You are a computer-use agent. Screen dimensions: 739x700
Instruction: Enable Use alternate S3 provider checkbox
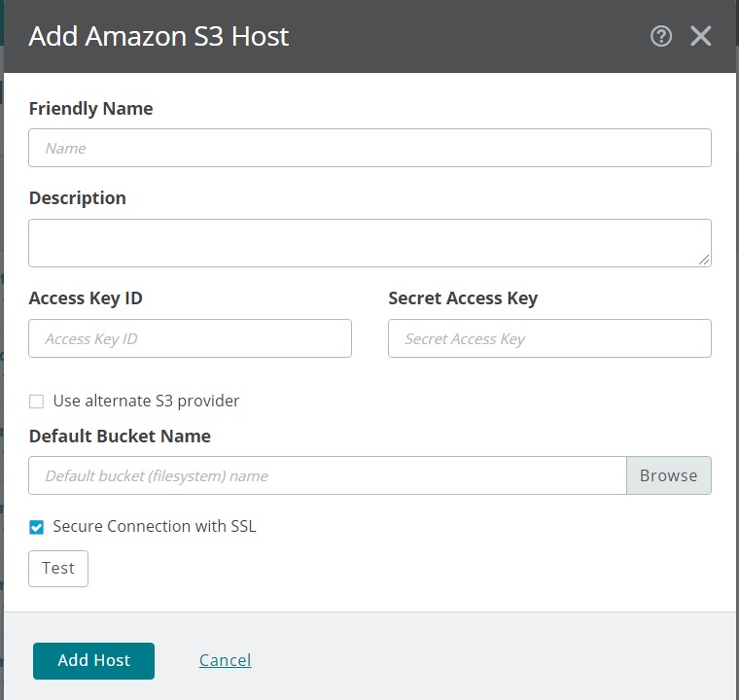(37, 402)
